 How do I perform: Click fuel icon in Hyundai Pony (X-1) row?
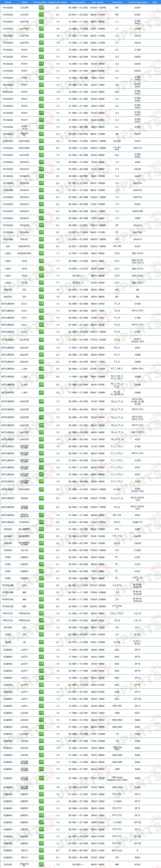click(41, 127)
